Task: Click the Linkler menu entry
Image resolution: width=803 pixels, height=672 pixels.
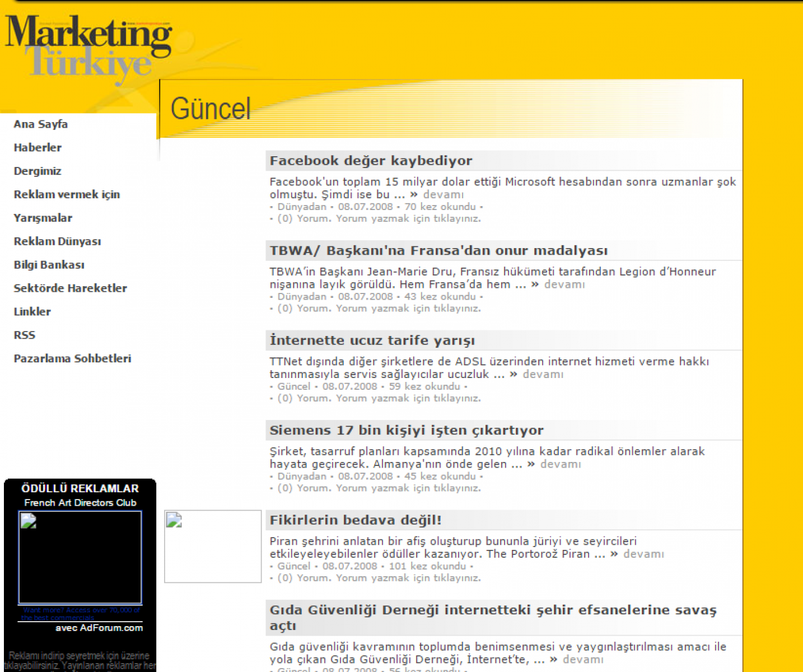Action: [32, 312]
